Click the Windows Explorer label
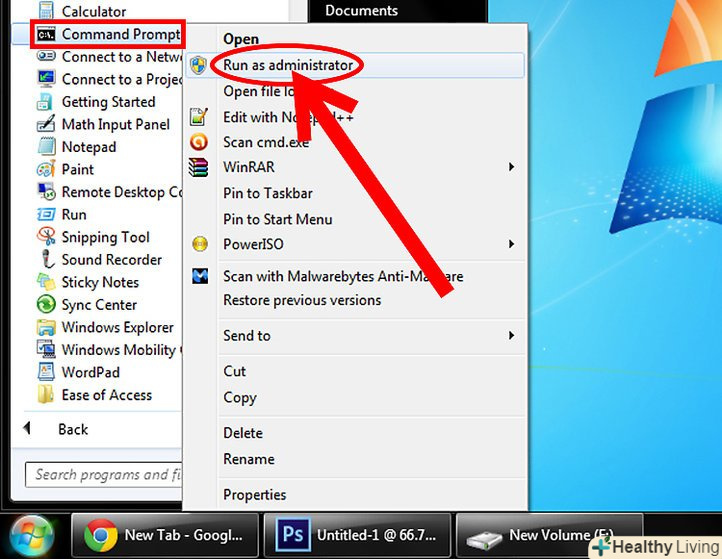Viewport: 722px width, 559px height. [x=117, y=327]
